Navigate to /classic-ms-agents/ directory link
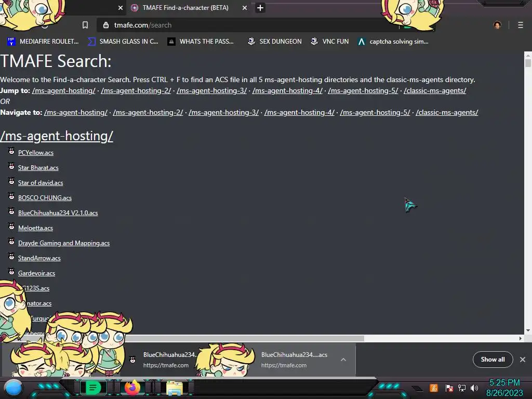 (x=447, y=112)
